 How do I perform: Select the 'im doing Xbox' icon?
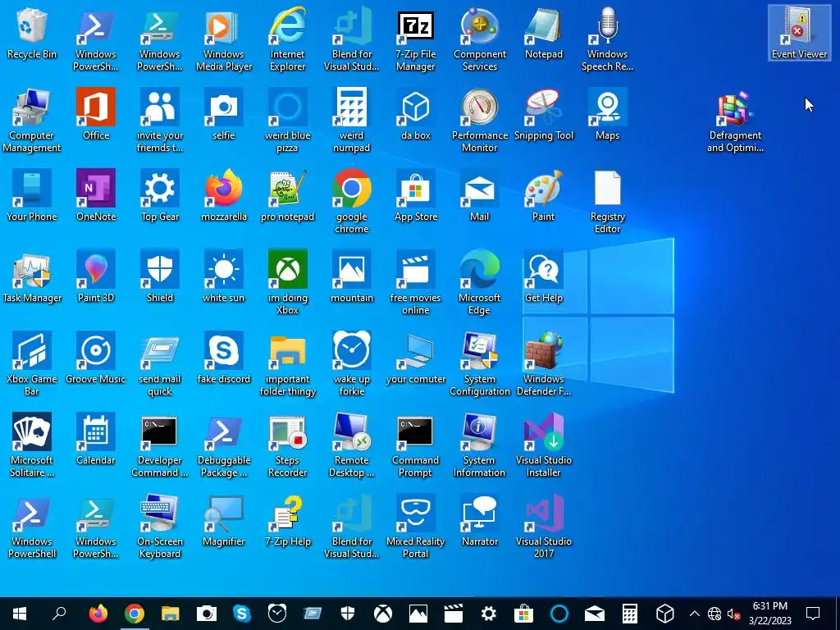[x=288, y=282]
